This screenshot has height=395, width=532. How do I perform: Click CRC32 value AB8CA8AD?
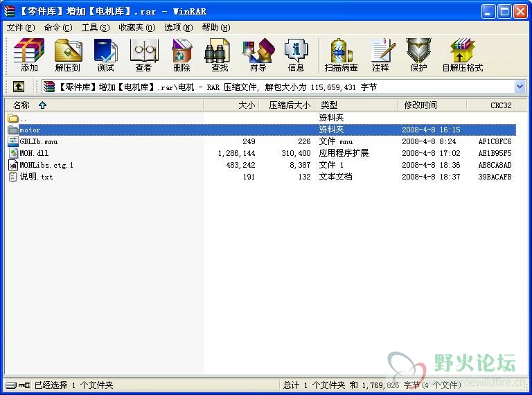pyautogui.click(x=495, y=165)
